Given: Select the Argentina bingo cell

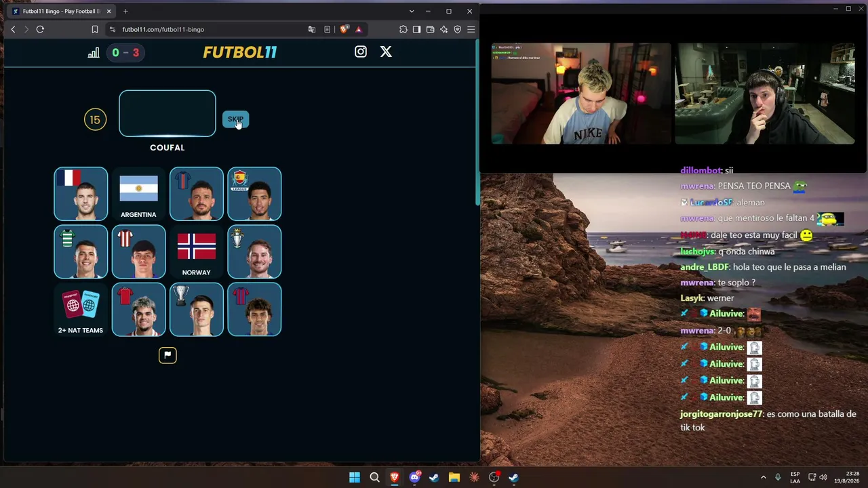Looking at the screenshot, I should pos(138,194).
